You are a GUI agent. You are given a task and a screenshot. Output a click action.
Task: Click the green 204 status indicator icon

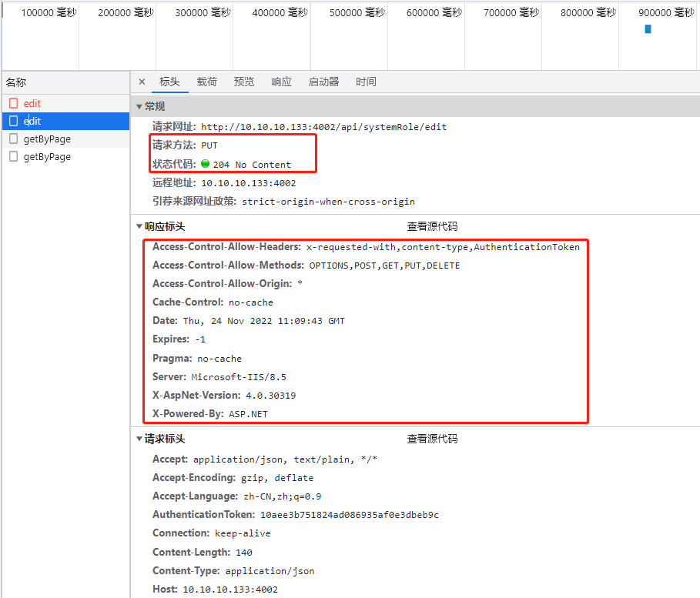203,164
